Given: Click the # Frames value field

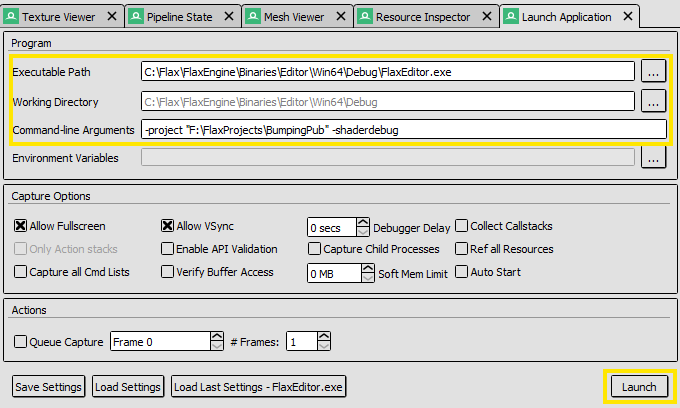Looking at the screenshot, I should [x=302, y=342].
